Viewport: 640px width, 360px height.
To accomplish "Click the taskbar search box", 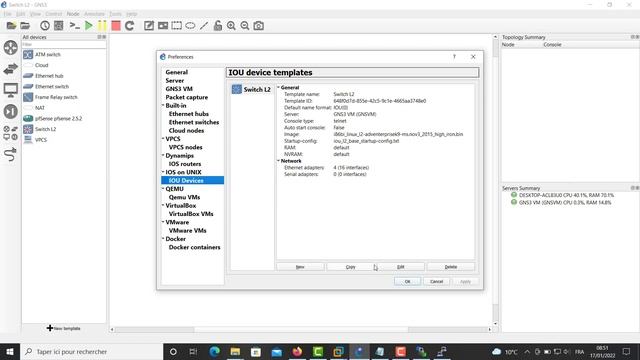I will (91, 351).
